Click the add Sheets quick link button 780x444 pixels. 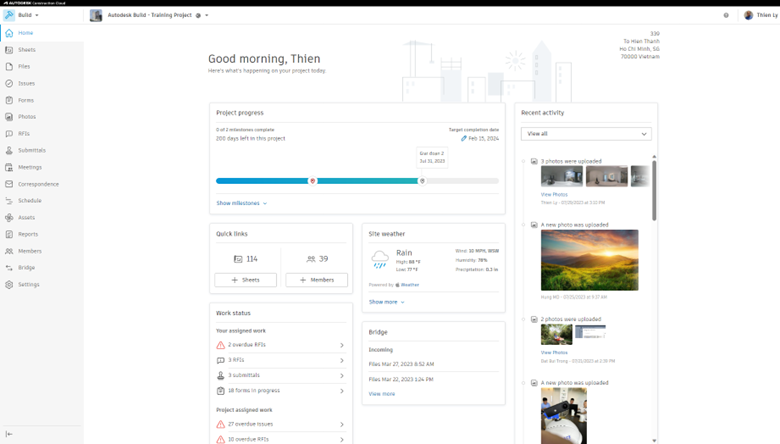point(246,280)
